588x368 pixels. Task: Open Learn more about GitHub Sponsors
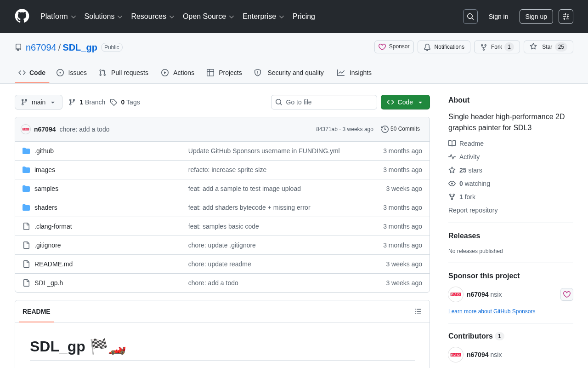click(492, 311)
